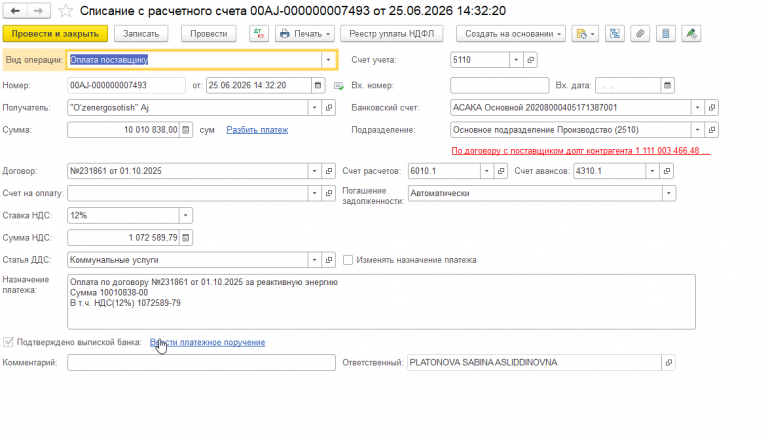Open the Счет учета 5110 item icon
Screen dimensions: 768x438
pyautogui.click(x=530, y=60)
